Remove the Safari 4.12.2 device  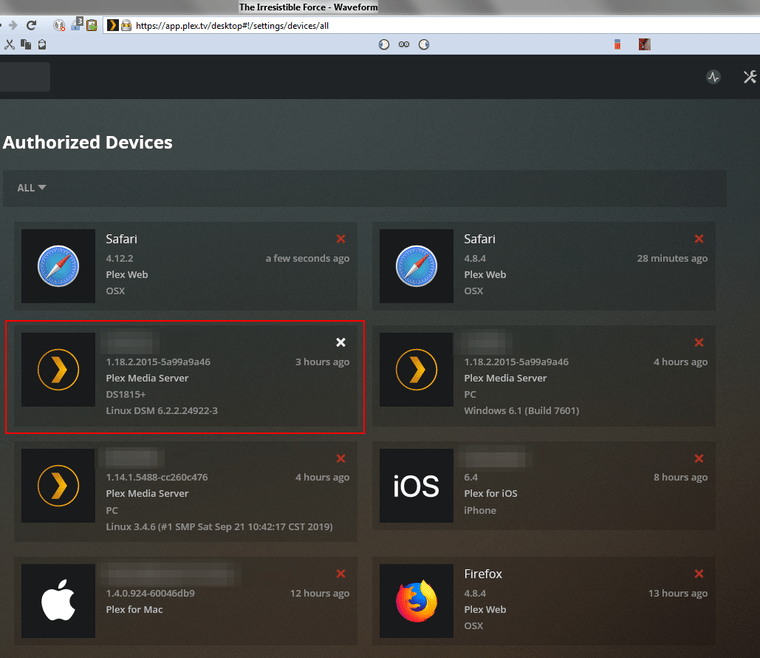341,238
